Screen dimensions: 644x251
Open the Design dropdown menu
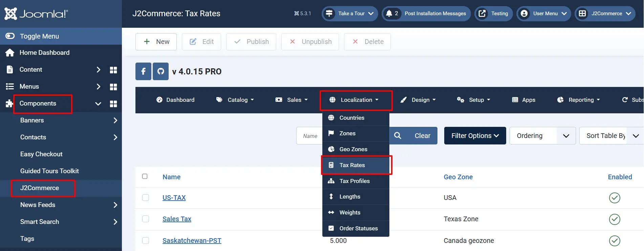pos(418,100)
